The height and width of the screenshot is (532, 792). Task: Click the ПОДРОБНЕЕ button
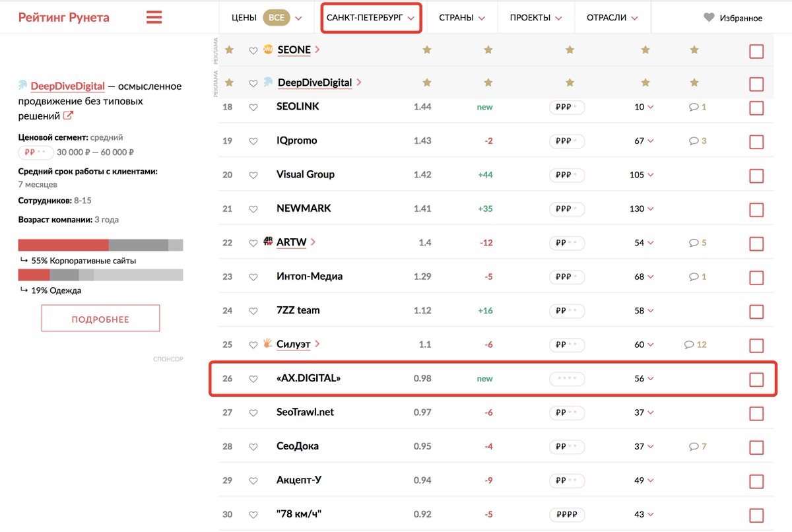click(100, 319)
